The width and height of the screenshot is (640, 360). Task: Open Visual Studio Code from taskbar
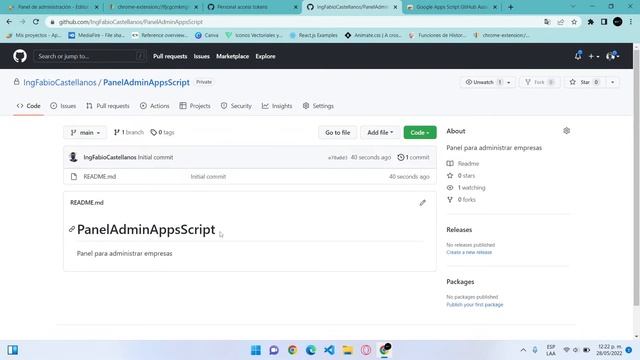[x=329, y=350]
